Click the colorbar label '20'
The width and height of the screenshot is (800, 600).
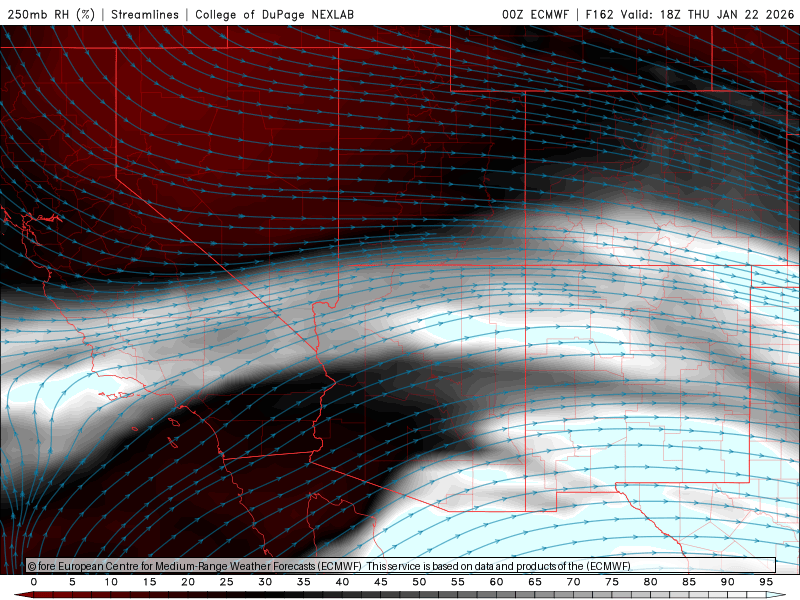click(188, 582)
